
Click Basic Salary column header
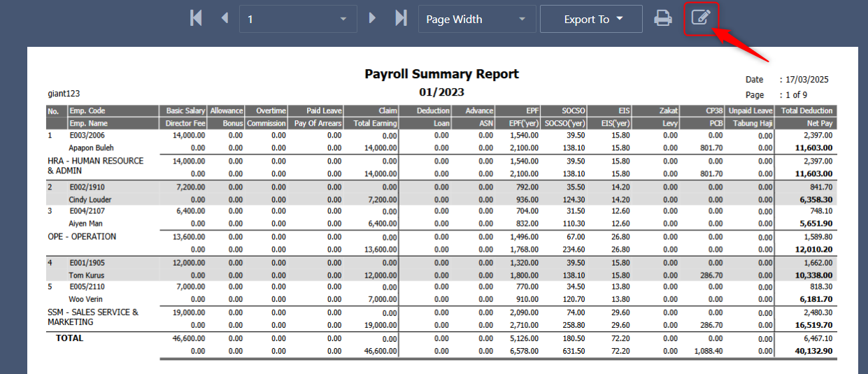coord(185,110)
